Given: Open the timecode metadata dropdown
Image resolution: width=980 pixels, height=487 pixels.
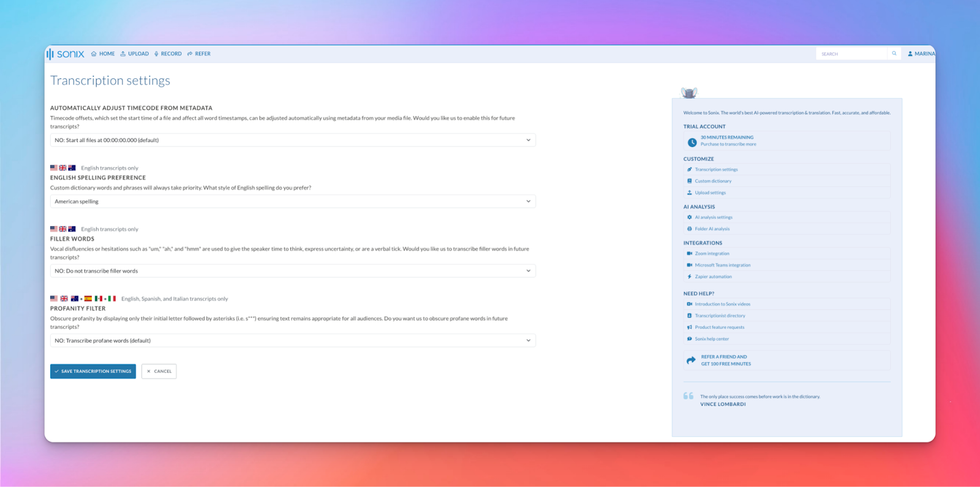Looking at the screenshot, I should click(293, 140).
